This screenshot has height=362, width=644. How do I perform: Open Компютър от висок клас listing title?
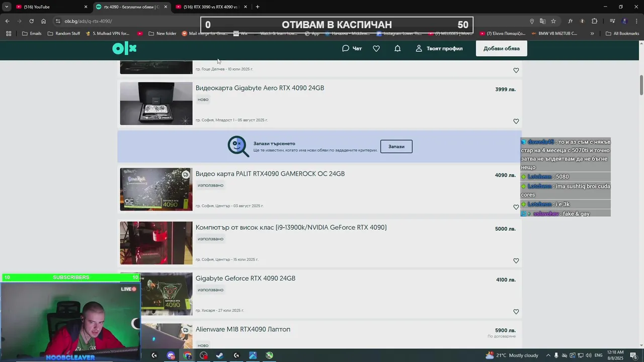point(291,228)
